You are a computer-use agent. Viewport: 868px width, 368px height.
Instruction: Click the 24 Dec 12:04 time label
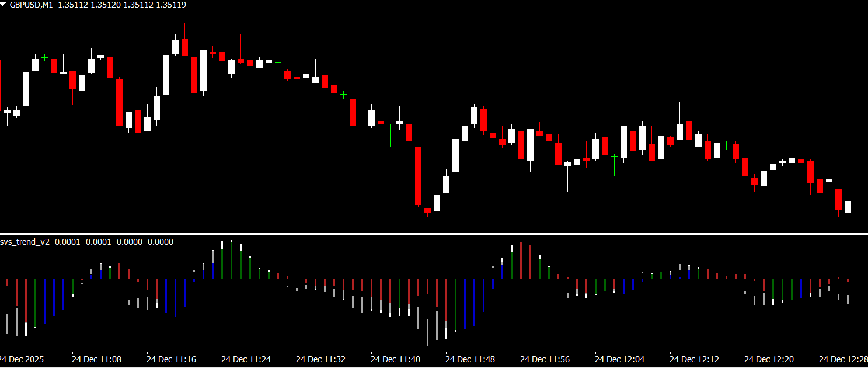coord(619,359)
